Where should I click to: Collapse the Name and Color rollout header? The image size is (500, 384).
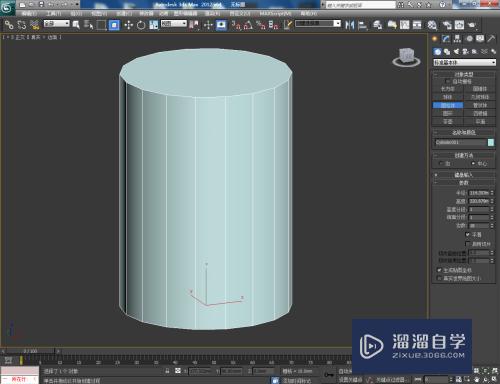[464, 132]
